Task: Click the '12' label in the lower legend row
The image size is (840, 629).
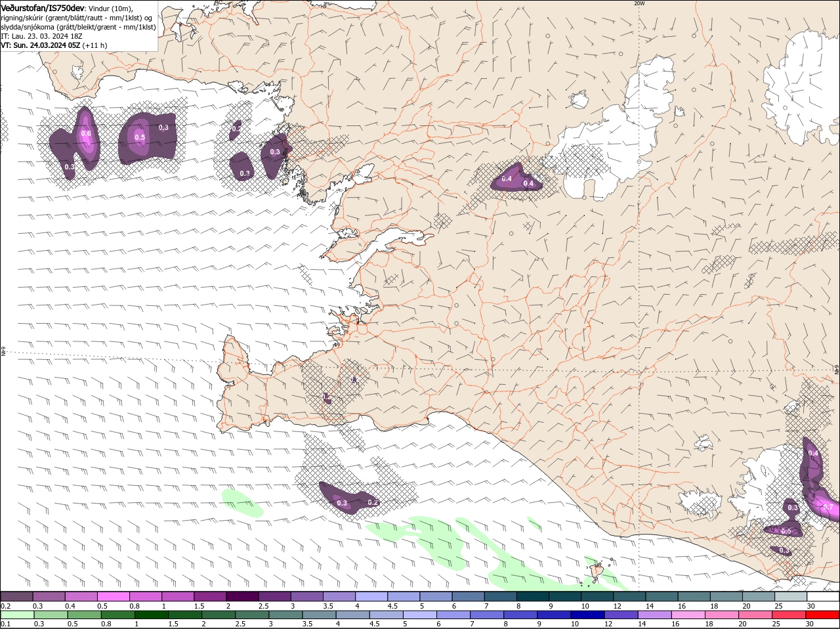Action: tap(608, 624)
